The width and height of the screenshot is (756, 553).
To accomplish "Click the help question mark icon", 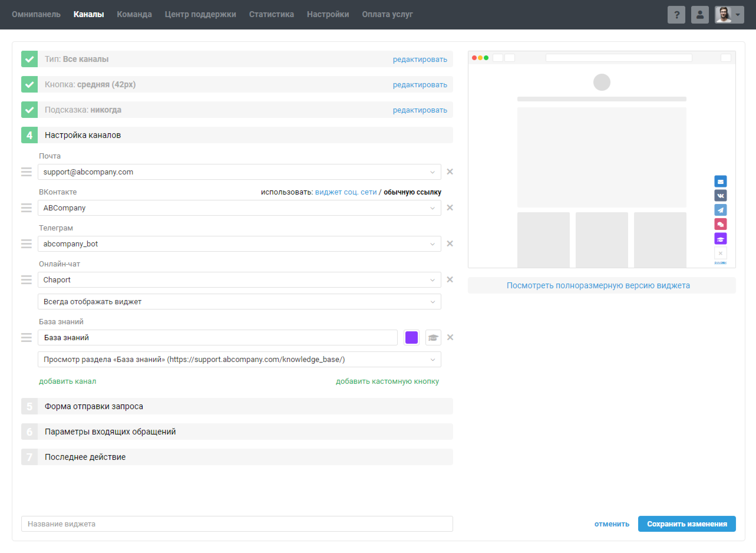I will click(x=676, y=15).
